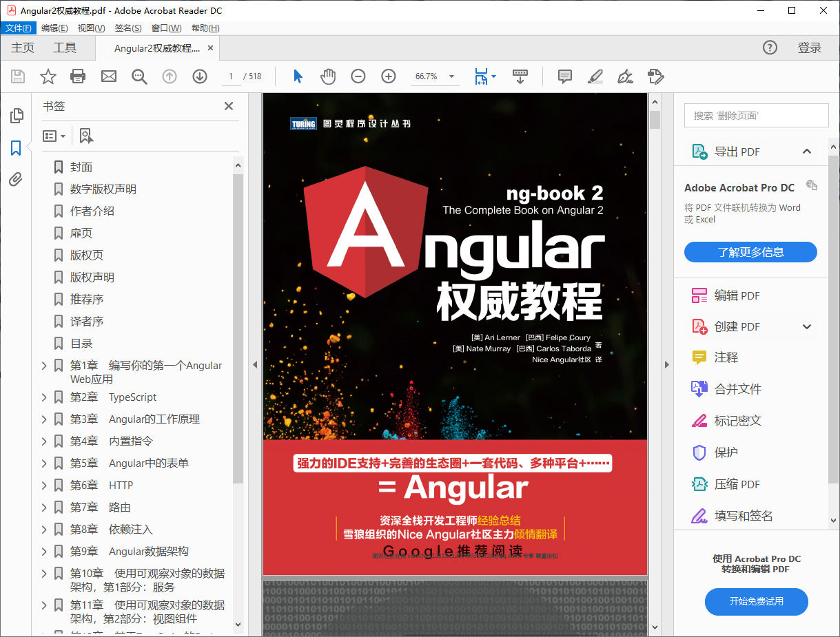Jump to the 目录 bookmark
Viewport: 840px width, 637px height.
[x=81, y=344]
